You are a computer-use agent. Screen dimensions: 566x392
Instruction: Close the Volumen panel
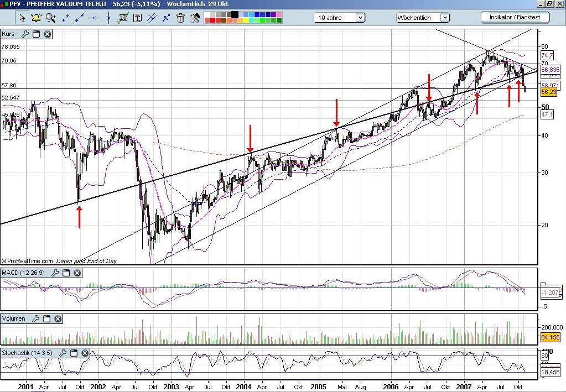pos(58,318)
